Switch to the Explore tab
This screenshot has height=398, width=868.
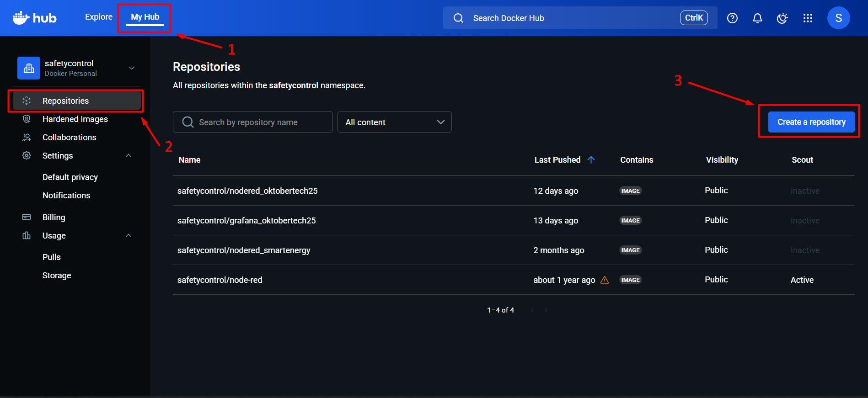click(x=99, y=17)
